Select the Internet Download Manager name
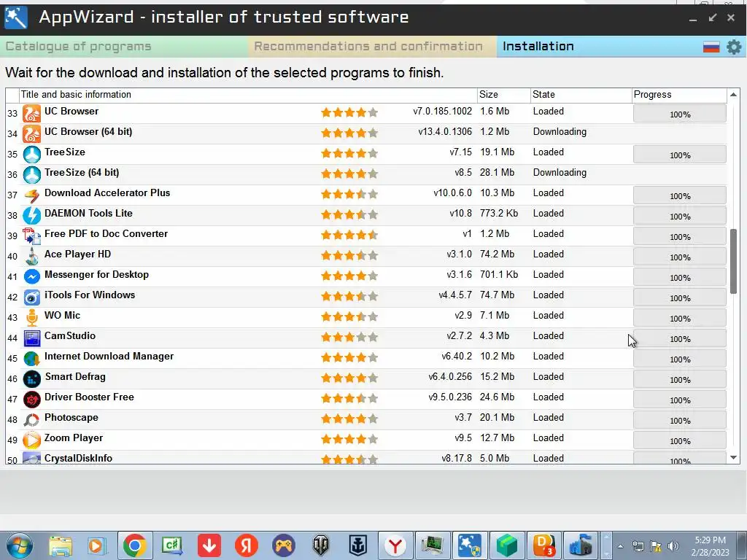 pyautogui.click(x=109, y=356)
